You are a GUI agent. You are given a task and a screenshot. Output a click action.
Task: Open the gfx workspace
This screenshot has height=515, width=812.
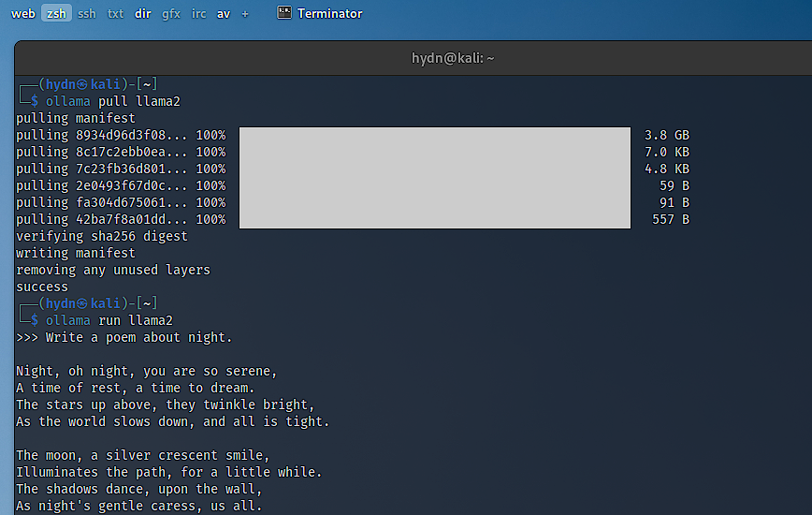click(171, 14)
